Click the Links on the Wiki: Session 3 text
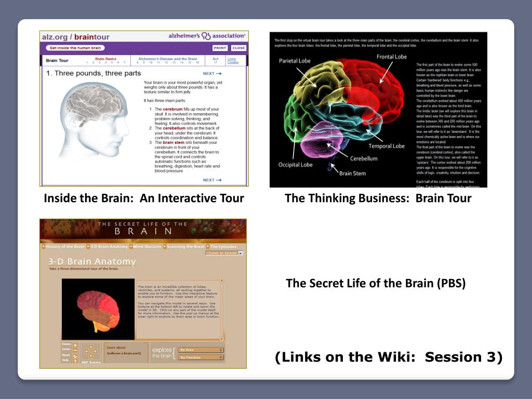This screenshot has width=532, height=399. [389, 357]
